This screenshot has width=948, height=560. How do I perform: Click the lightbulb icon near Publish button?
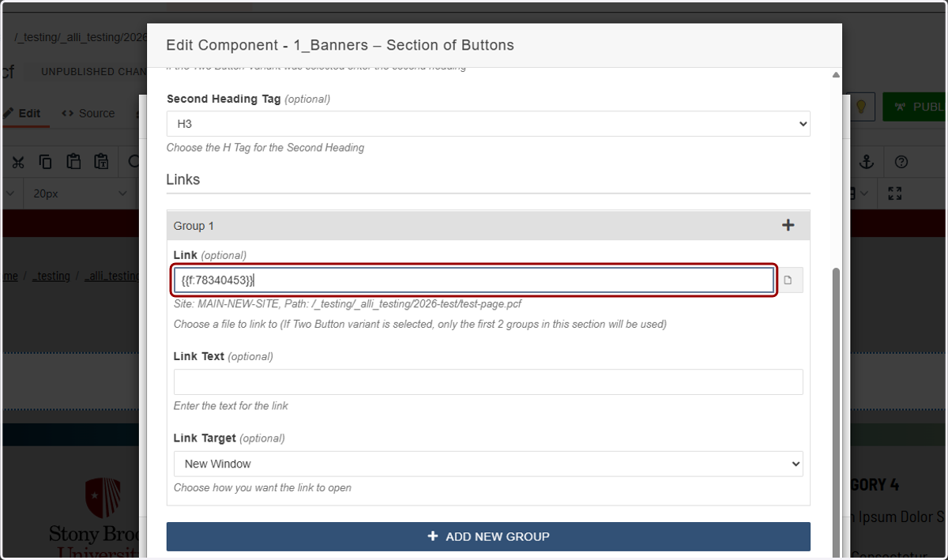point(861,107)
